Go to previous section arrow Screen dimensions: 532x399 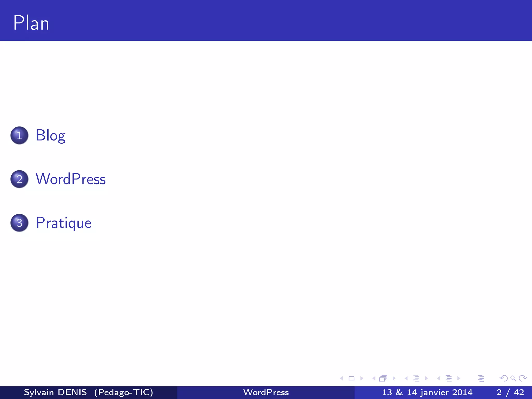tap(438, 378)
